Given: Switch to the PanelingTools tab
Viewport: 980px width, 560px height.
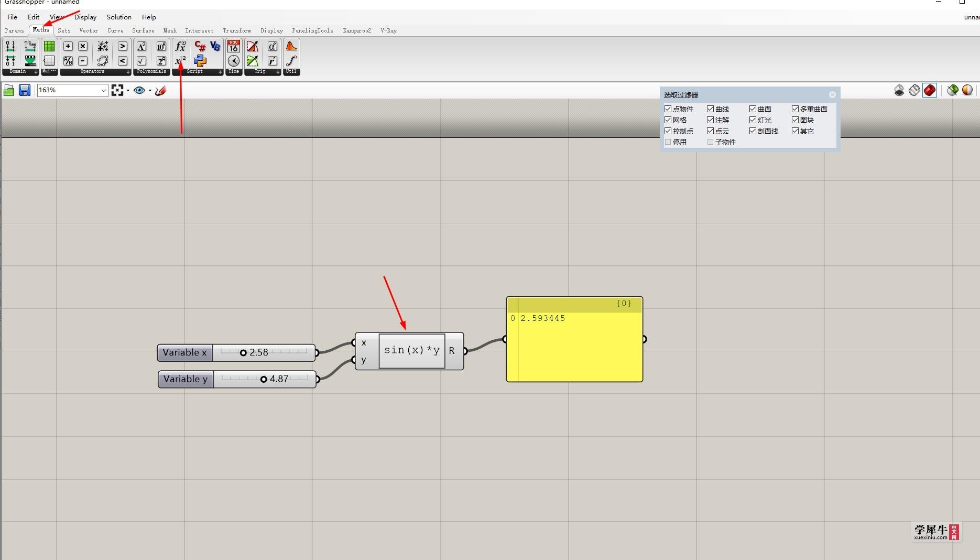Looking at the screenshot, I should point(312,30).
